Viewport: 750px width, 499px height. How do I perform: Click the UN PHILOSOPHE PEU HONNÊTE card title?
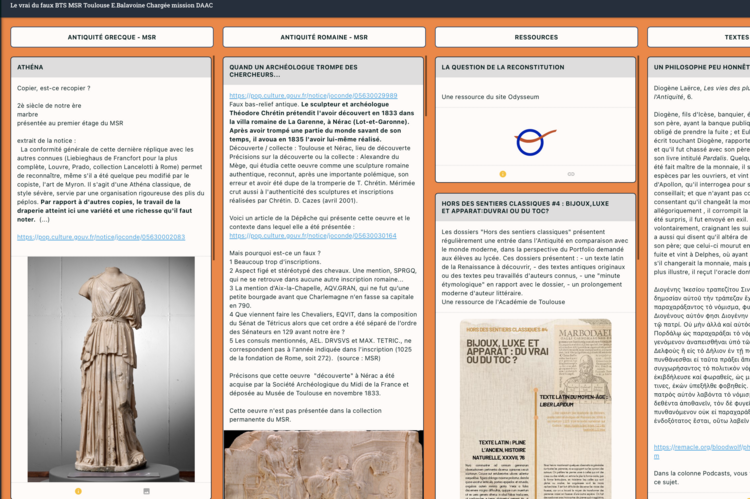pyautogui.click(x=702, y=67)
